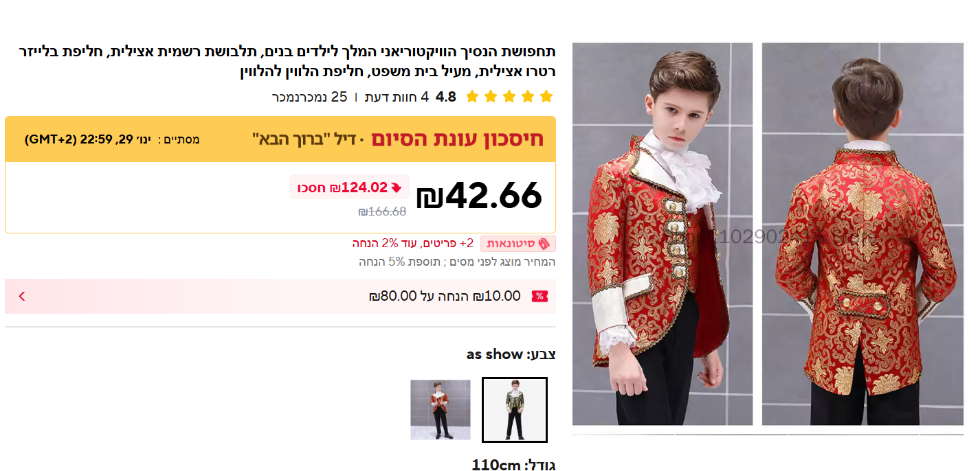Click the red down-arrow savings icon
The width and height of the screenshot is (980, 471).
point(396,187)
